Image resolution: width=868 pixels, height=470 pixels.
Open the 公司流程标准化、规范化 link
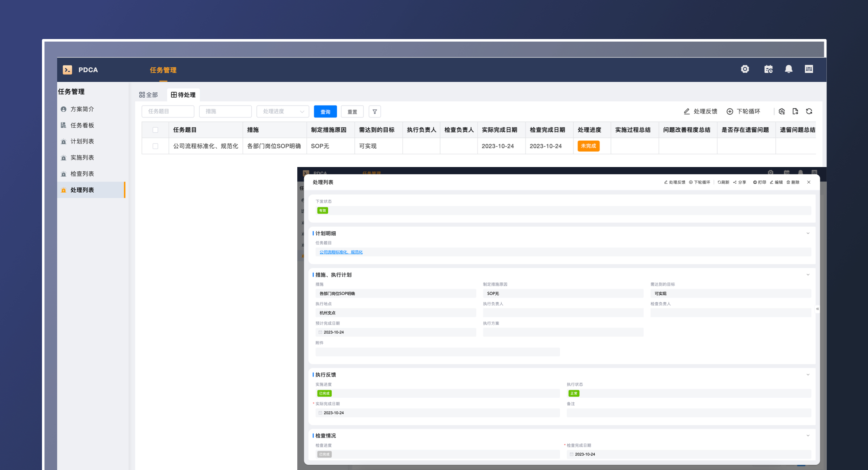point(341,252)
